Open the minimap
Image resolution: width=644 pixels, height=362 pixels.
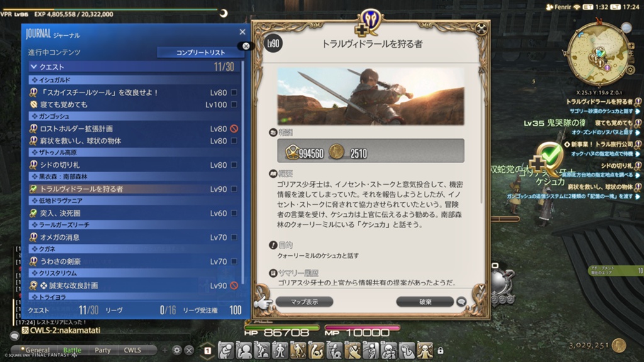click(598, 54)
